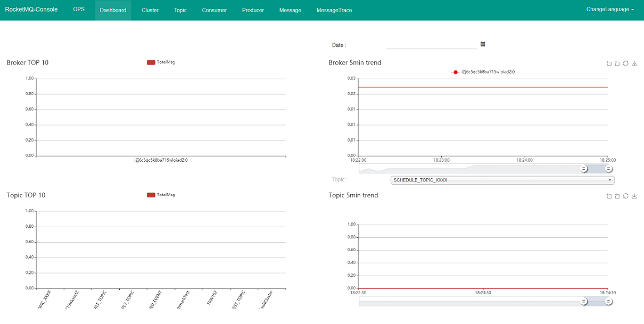Image resolution: width=644 pixels, height=324 pixels.
Task: Download Broker 5min trend chart as image
Action: tap(634, 63)
